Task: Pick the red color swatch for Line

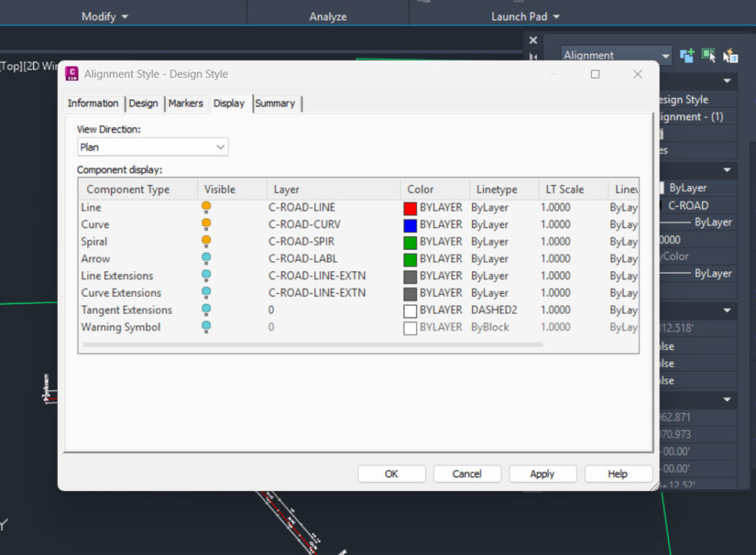Action: pos(410,208)
